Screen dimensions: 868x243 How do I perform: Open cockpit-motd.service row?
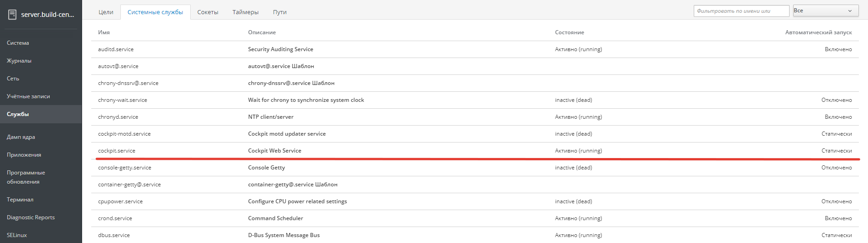(x=475, y=134)
